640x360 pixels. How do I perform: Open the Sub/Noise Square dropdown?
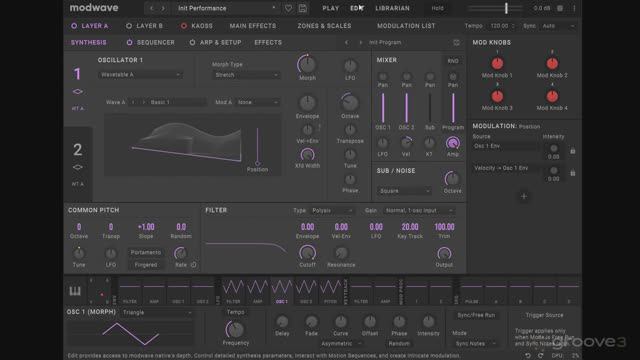point(404,191)
